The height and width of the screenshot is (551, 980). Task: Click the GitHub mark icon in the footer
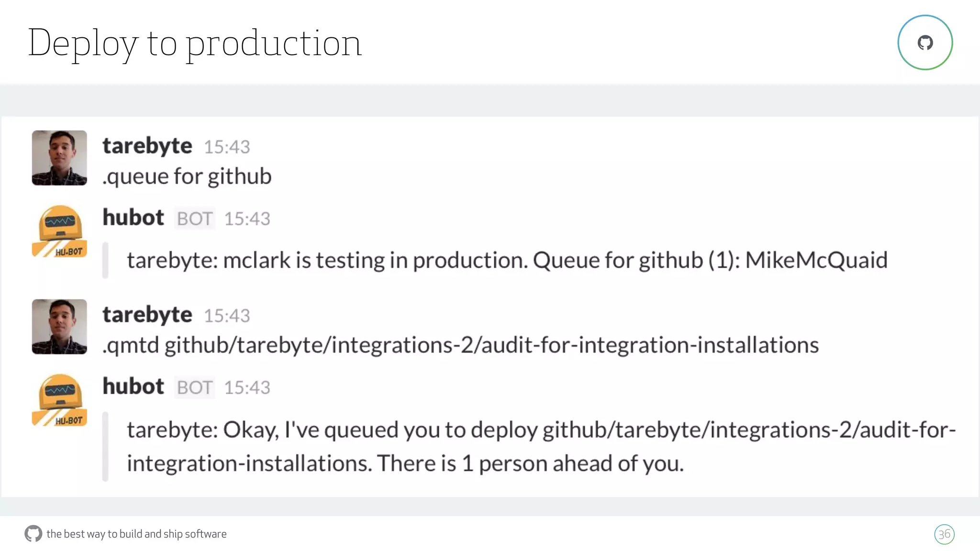33,534
